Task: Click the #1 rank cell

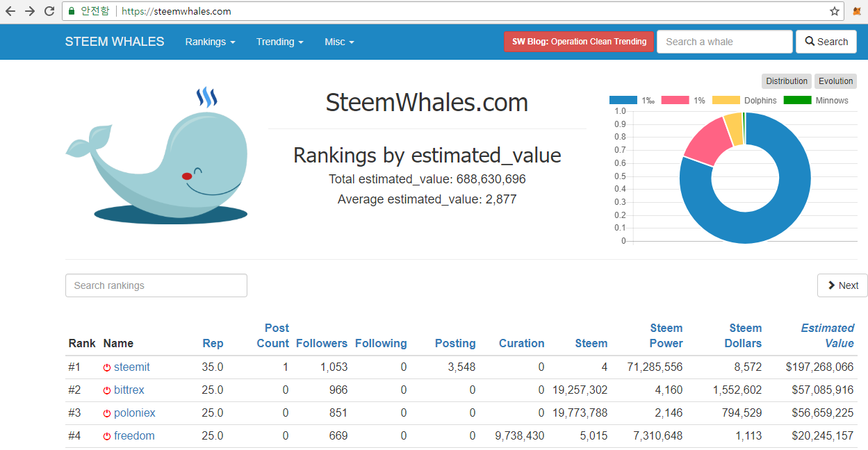Action: 74,367
